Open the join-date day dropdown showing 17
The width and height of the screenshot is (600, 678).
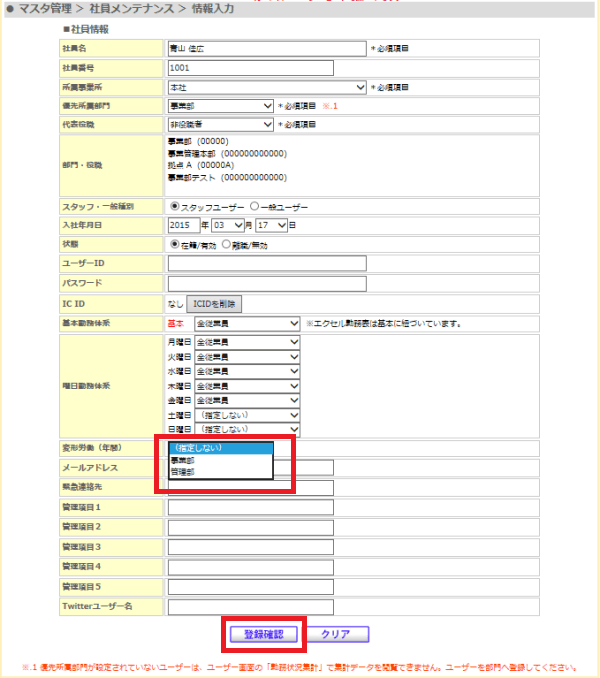[x=271, y=225]
